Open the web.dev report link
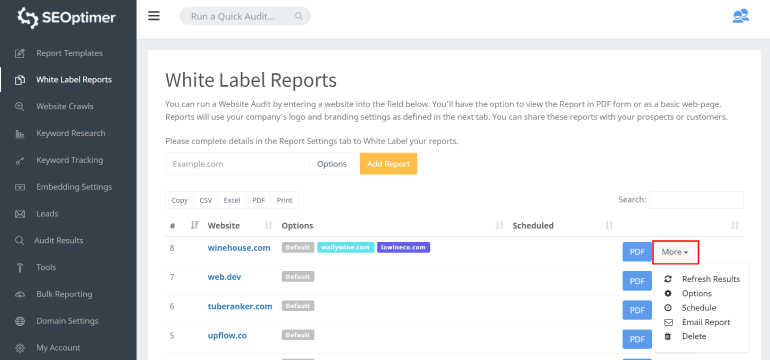 click(x=224, y=277)
